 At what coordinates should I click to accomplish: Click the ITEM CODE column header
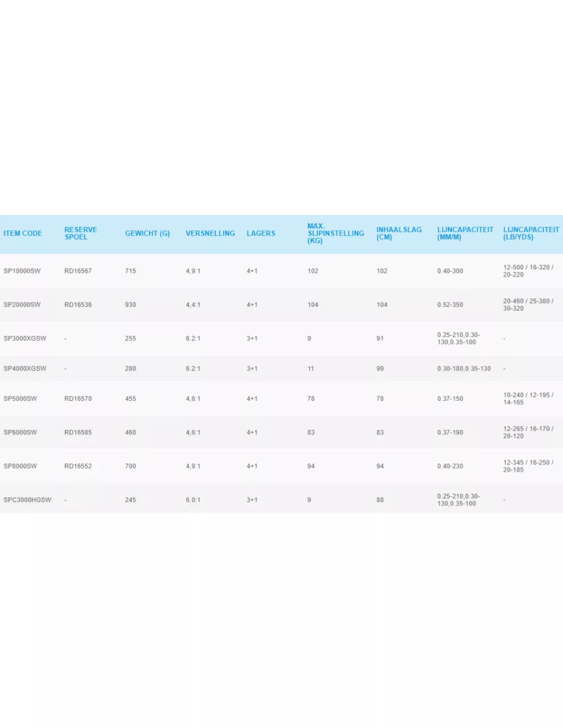[x=23, y=233]
